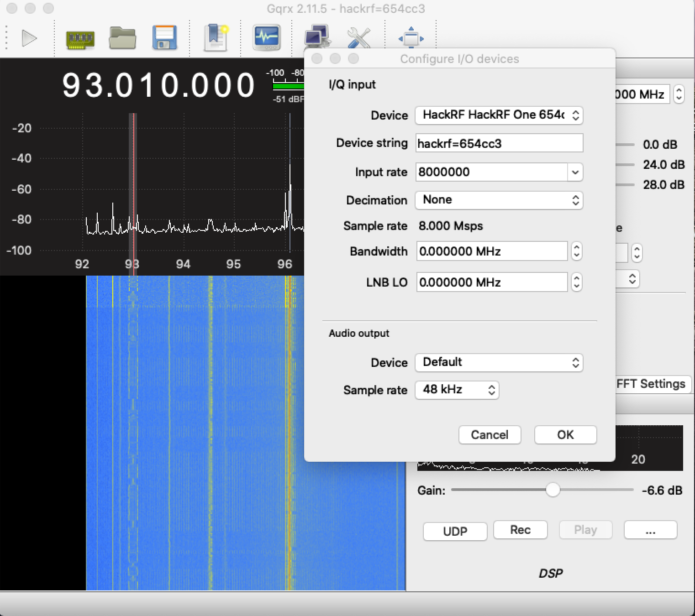Open the I/Q input Device dropdown
The height and width of the screenshot is (616, 695).
coord(499,115)
